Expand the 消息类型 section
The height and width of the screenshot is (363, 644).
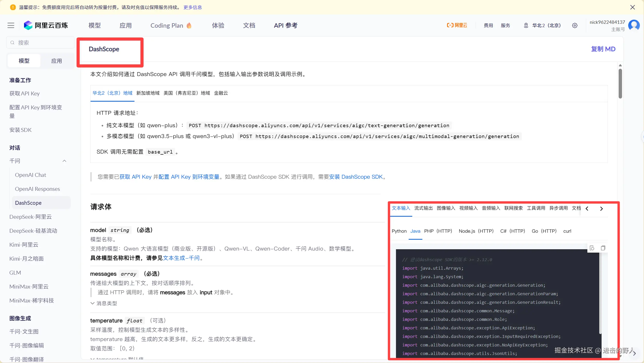tap(104, 303)
